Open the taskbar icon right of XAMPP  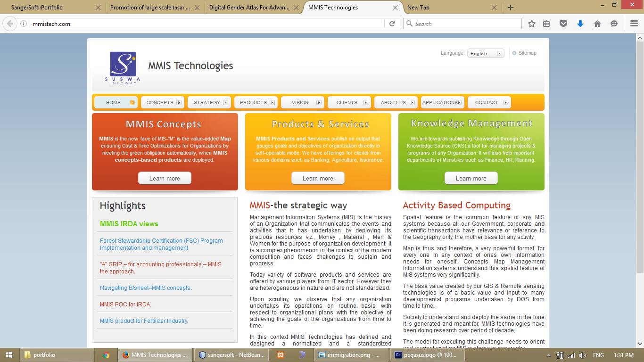pos(302,355)
